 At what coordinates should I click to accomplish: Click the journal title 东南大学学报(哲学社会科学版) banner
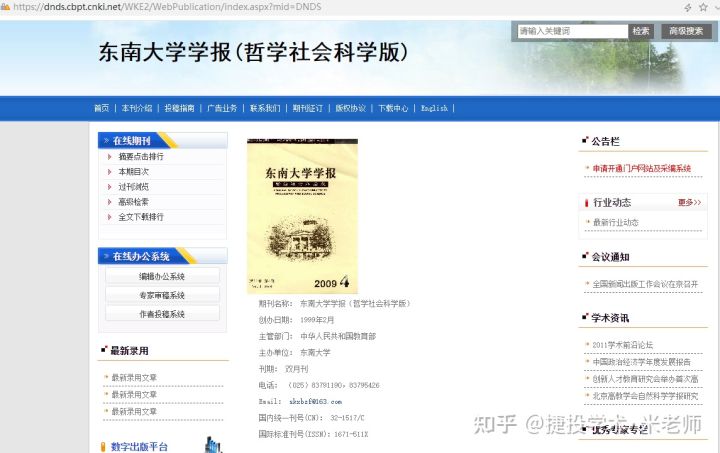[253, 52]
